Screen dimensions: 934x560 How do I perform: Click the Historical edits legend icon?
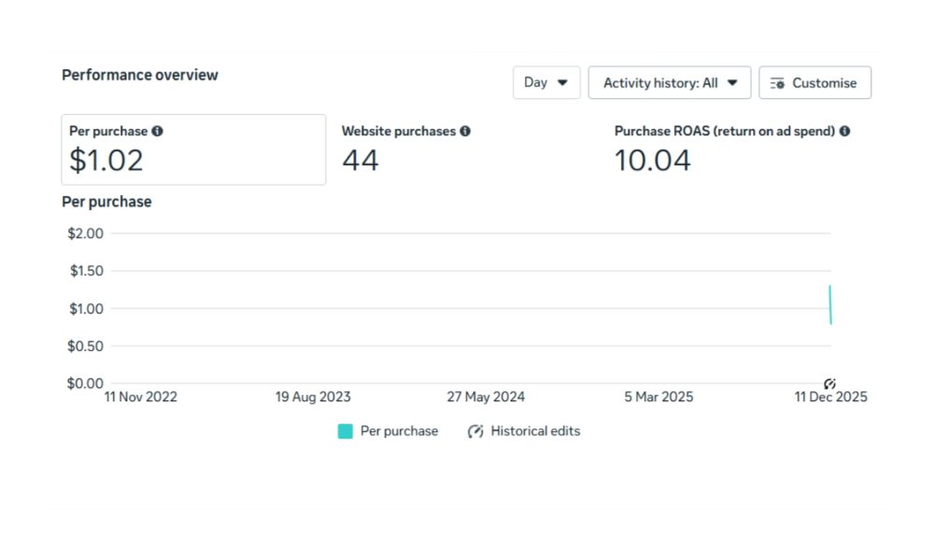click(x=475, y=431)
